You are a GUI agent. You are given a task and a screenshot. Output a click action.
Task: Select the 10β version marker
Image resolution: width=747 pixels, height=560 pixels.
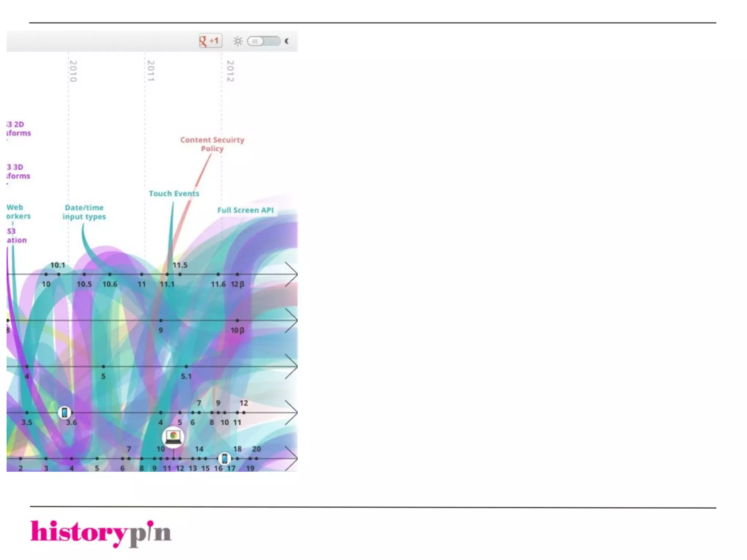[237, 320]
